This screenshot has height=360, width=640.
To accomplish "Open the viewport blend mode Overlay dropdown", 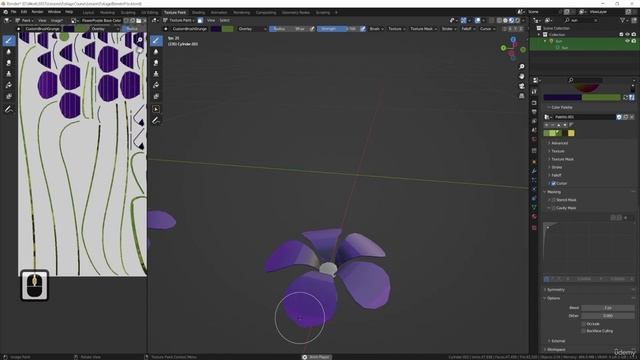I will pos(251,29).
